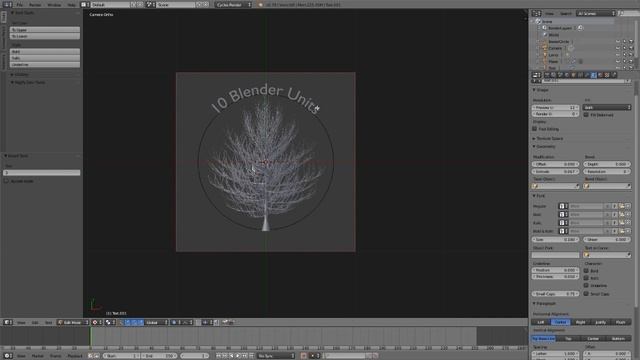The image size is (640, 360).
Task: Click the To Upper button
Action: [x=45, y=30]
